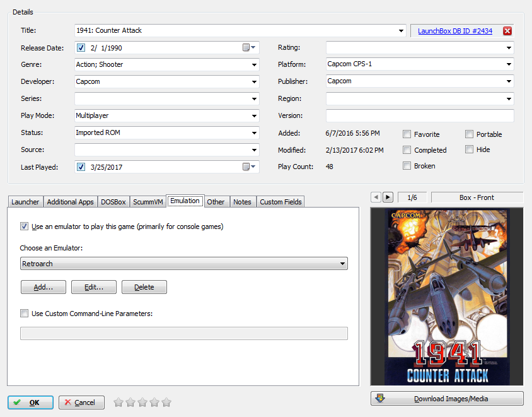The image size is (532, 417).
Task: Mark game as Completed
Action: pos(407,150)
